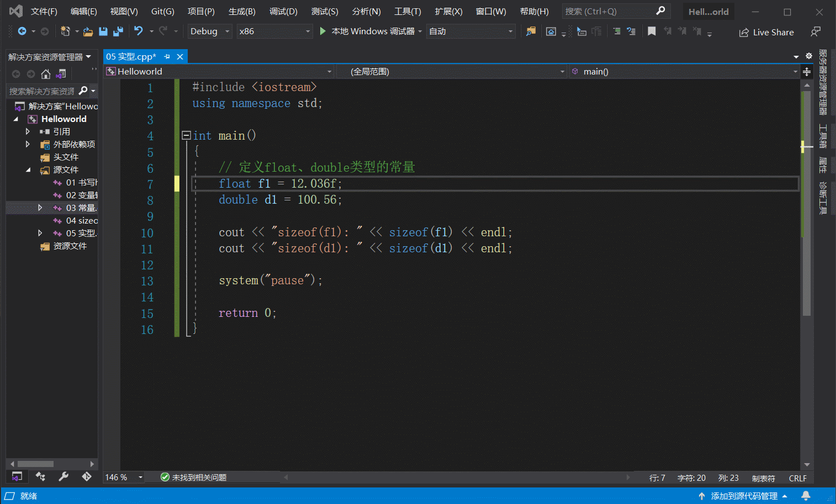Click the scroll down arrow of the editor
836x504 pixels.
coord(807,465)
